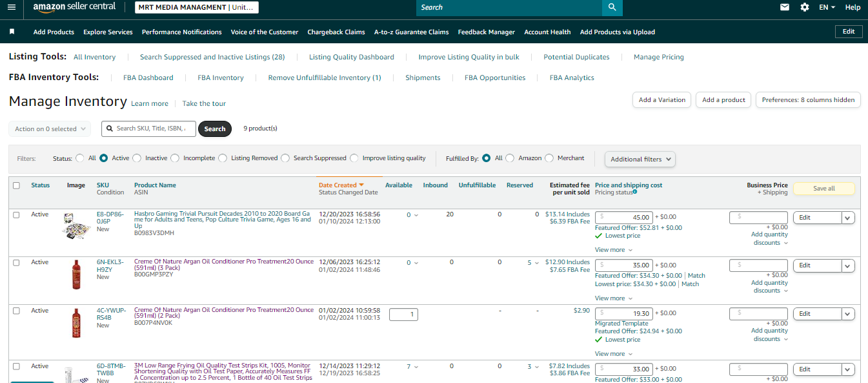The width and height of the screenshot is (868, 383).
Task: Open the hamburger main menu
Action: point(12,7)
